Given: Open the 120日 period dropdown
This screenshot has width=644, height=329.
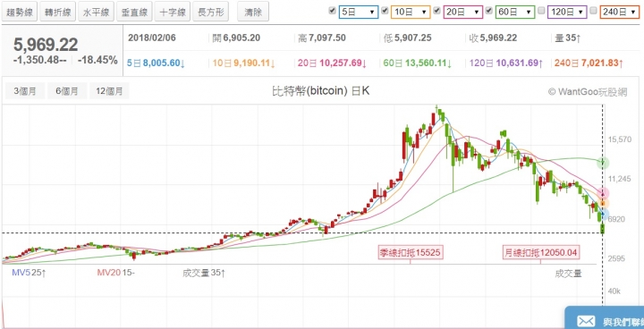Looking at the screenshot, I should 567,13.
